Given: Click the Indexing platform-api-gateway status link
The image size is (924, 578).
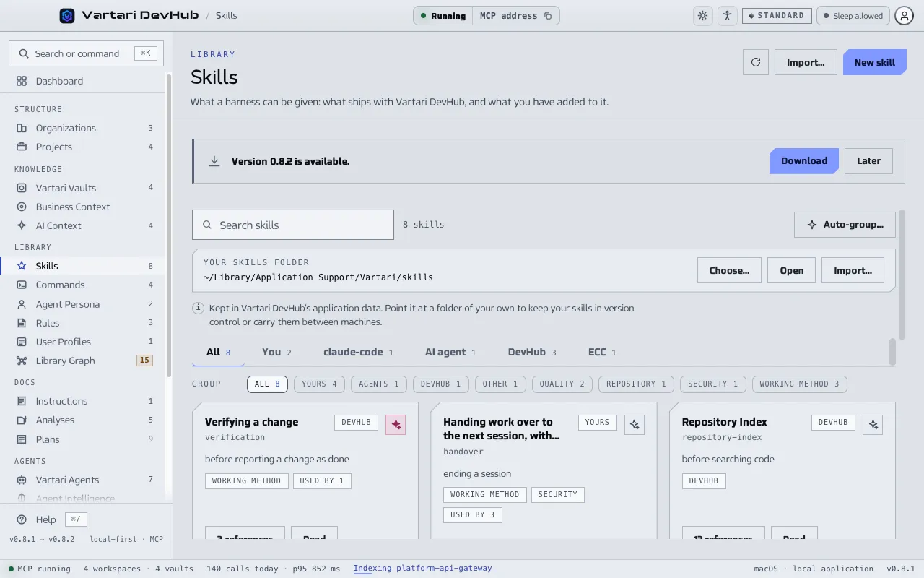Looking at the screenshot, I should coord(422,569).
